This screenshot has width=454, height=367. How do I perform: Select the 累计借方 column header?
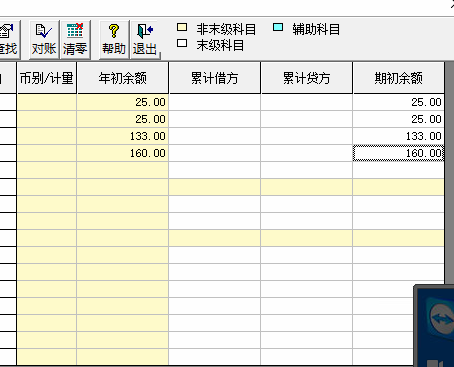pos(215,78)
